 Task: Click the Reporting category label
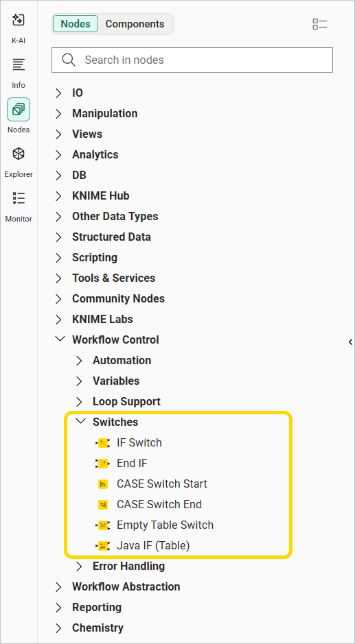[97, 608]
